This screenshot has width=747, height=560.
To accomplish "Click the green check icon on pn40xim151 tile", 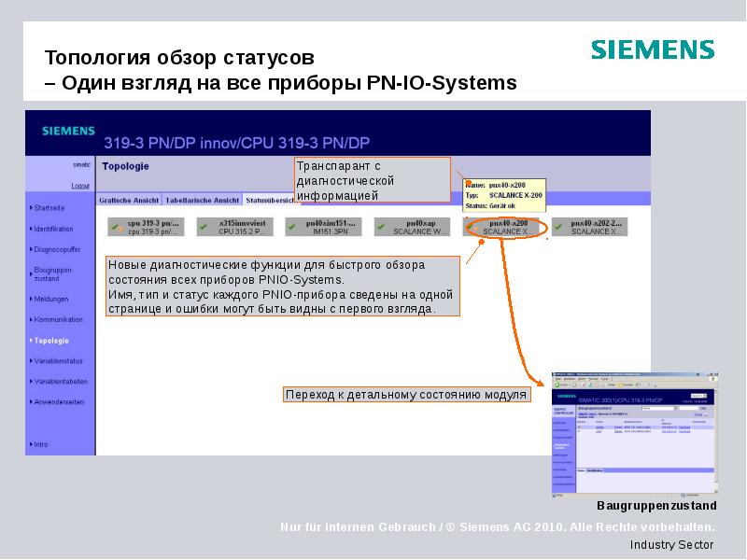I will (294, 226).
